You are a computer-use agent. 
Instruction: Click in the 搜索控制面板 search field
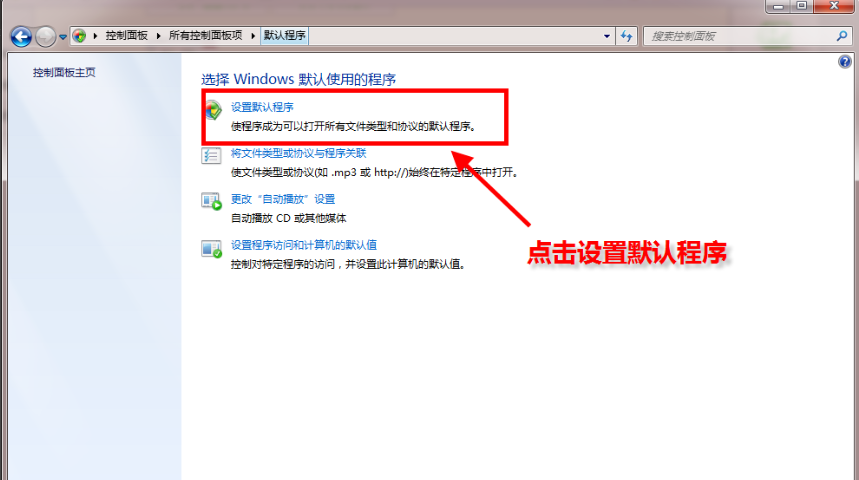735,36
